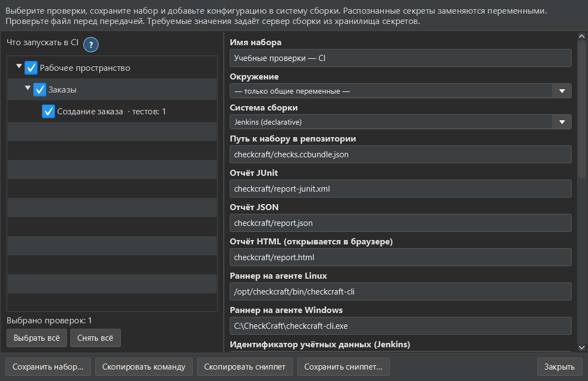Screen dimensions: 588x381
Task: Click the scroll-down arrow of the settings pane
Action: 581,348
